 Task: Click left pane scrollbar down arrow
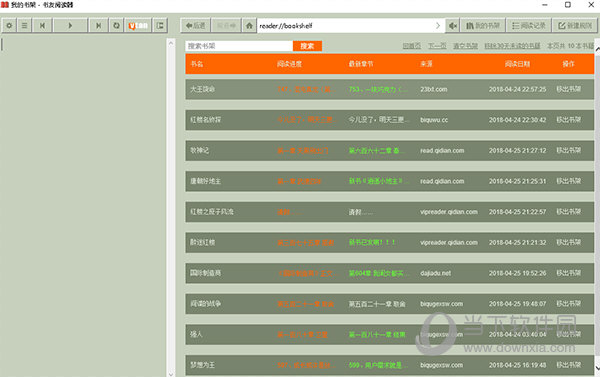[x=171, y=374]
